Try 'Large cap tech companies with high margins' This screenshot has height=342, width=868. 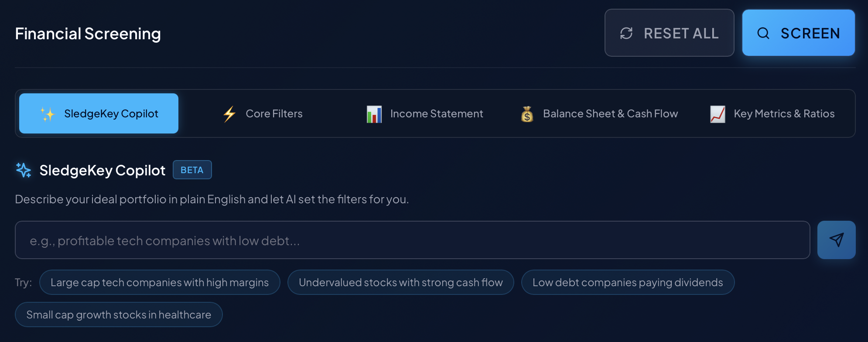[x=160, y=283]
